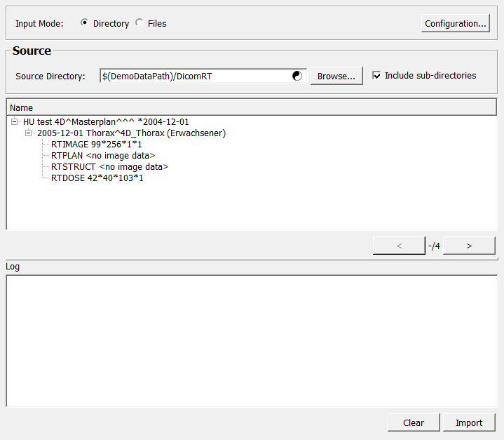Screen dimensions: 504x440
Task: Select the Directory input mode
Action: point(85,23)
